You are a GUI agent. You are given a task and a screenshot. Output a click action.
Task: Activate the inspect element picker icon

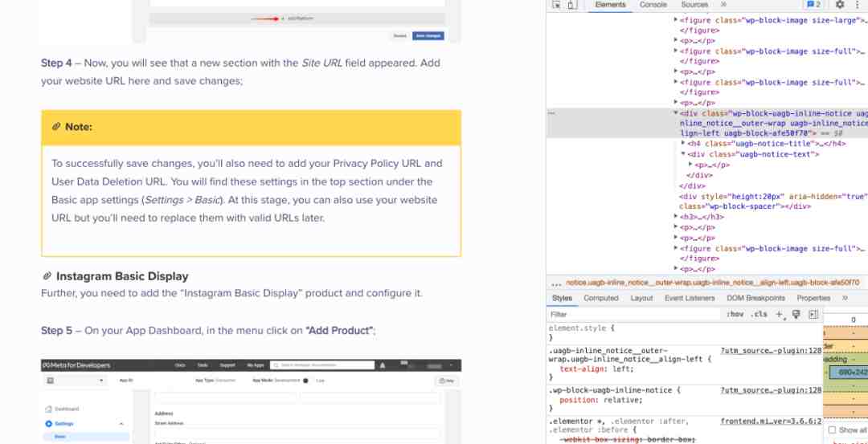tap(556, 5)
